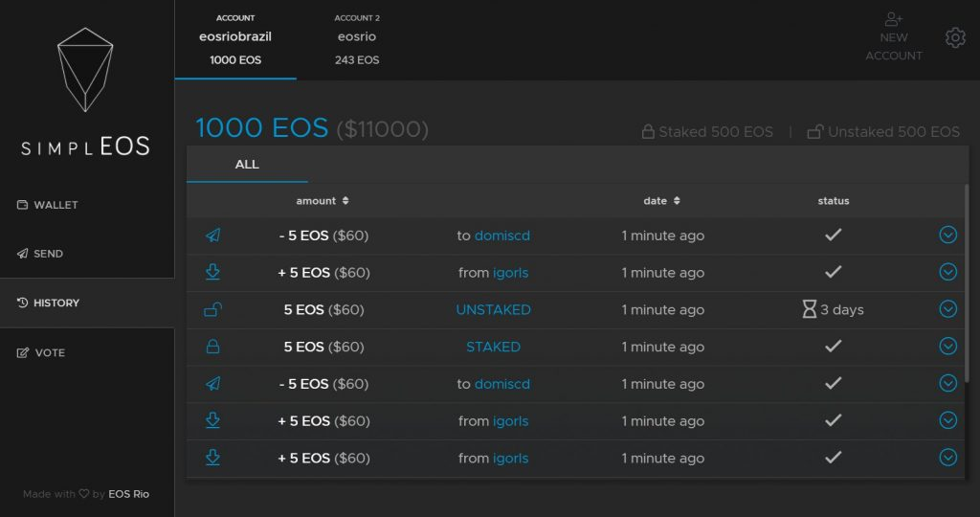Click the paper-plane icon in the top row
980x517 pixels.
point(212,236)
